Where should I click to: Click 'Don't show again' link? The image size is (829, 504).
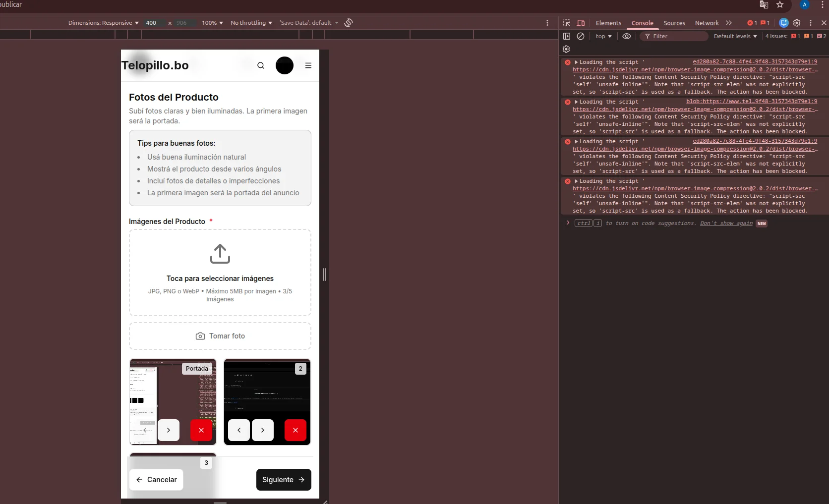[726, 224]
